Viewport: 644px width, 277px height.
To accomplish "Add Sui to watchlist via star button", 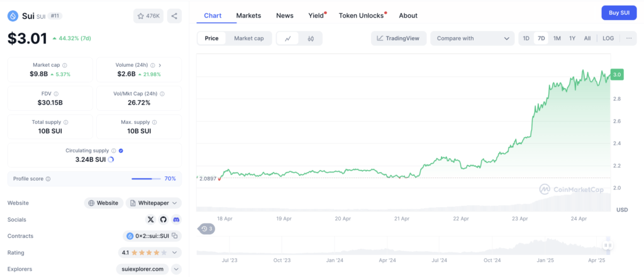I will pyautogui.click(x=148, y=16).
